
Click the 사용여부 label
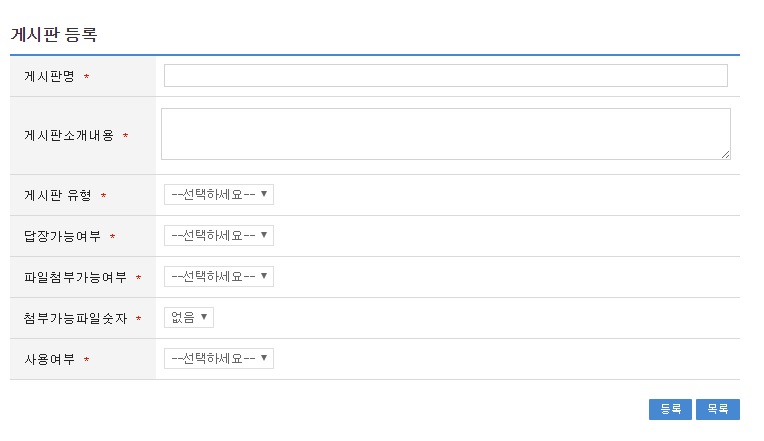(49, 359)
